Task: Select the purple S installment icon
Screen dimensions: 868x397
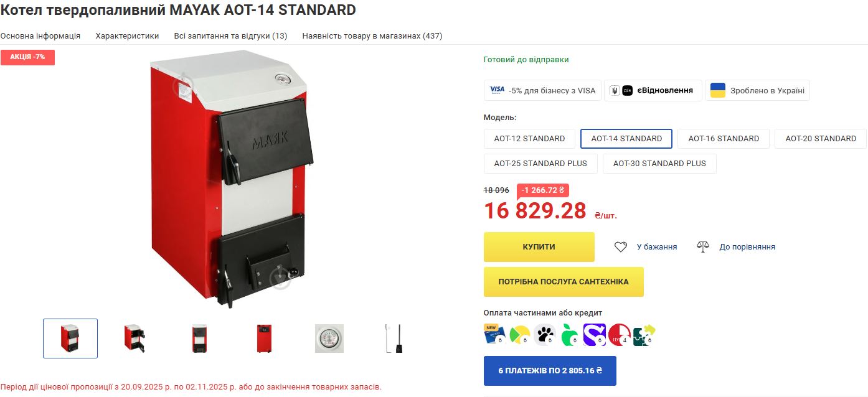Action: (594, 335)
